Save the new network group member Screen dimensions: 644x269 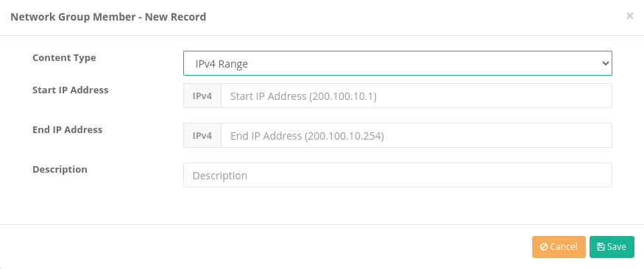(x=612, y=247)
